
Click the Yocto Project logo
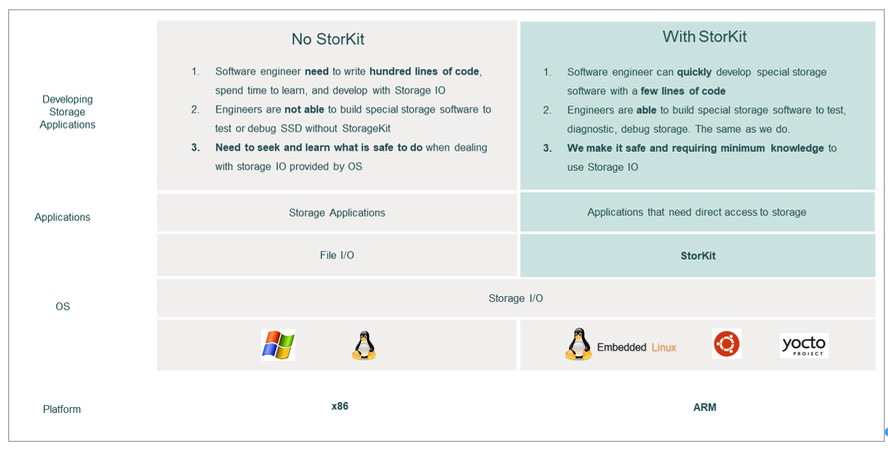[804, 345]
